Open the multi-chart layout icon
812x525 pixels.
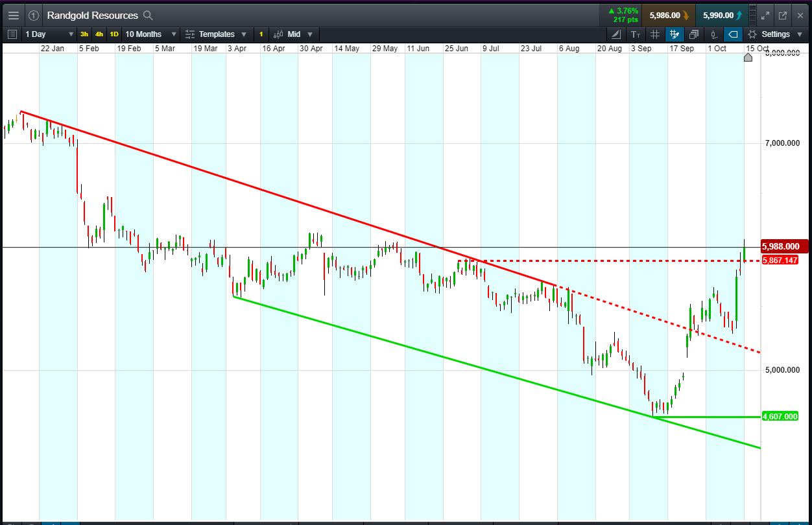(694, 34)
